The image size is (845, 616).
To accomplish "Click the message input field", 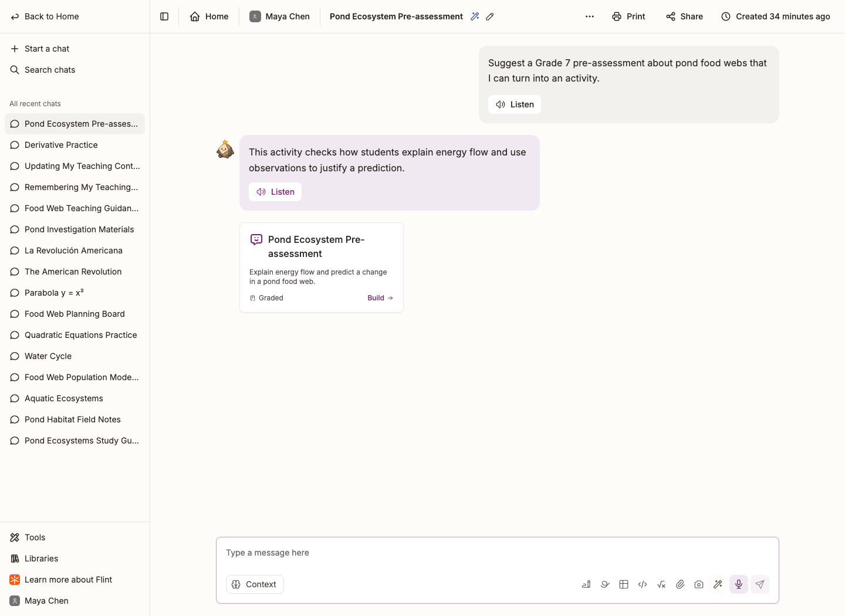I will click(x=498, y=553).
